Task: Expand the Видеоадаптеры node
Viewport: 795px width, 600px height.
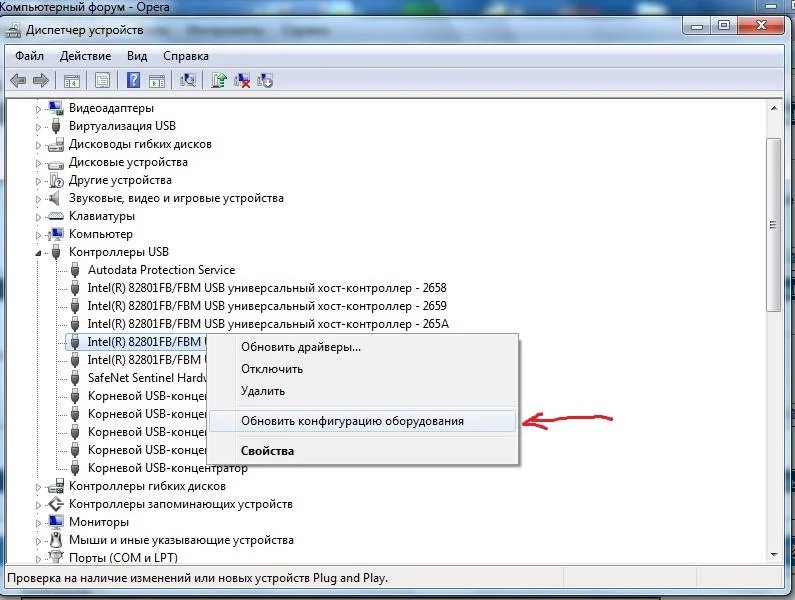Action: point(38,109)
